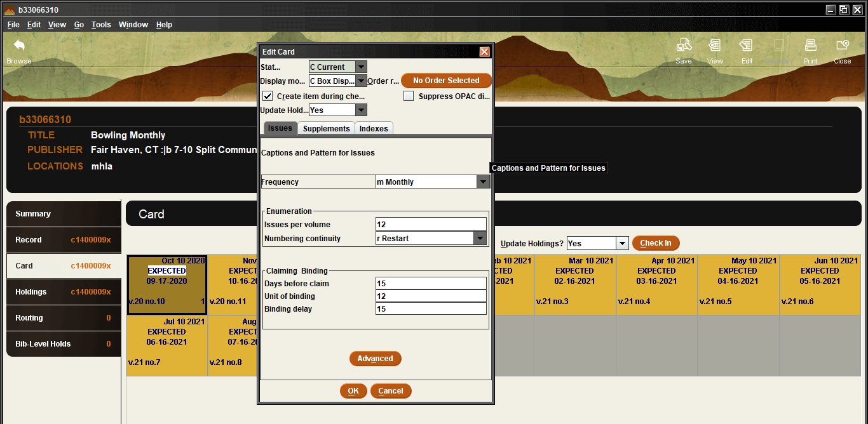Image resolution: width=868 pixels, height=424 pixels.
Task: Click OK in Edit Card dialog
Action: coord(353,391)
